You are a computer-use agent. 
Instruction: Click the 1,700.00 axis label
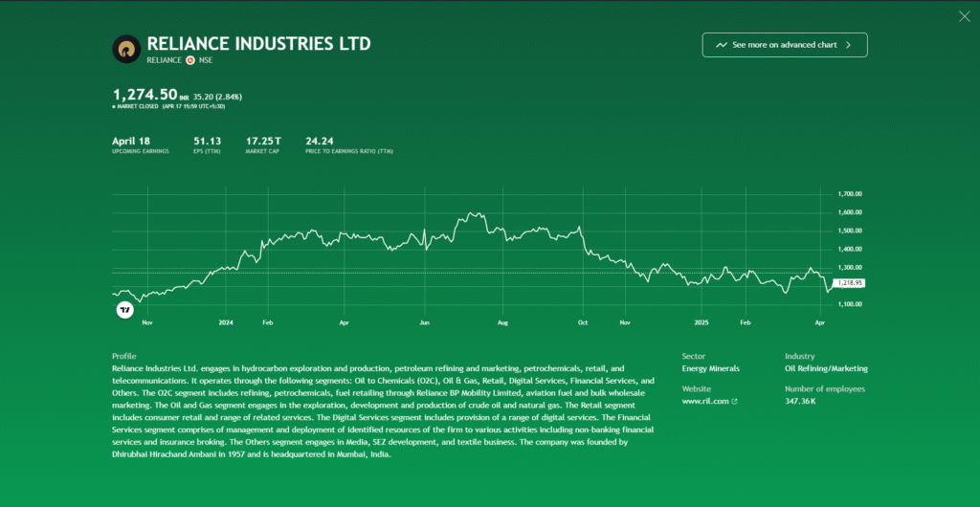(850, 194)
